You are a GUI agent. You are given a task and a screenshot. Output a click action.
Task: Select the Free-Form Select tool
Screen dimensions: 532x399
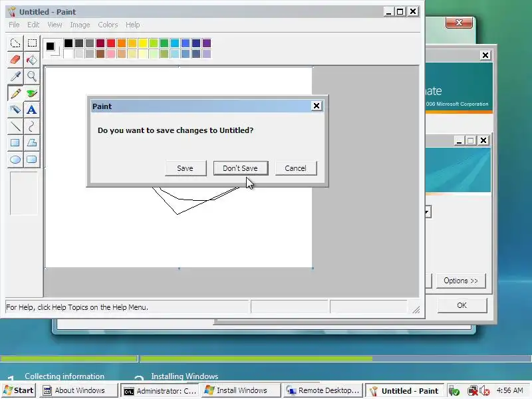coord(15,43)
